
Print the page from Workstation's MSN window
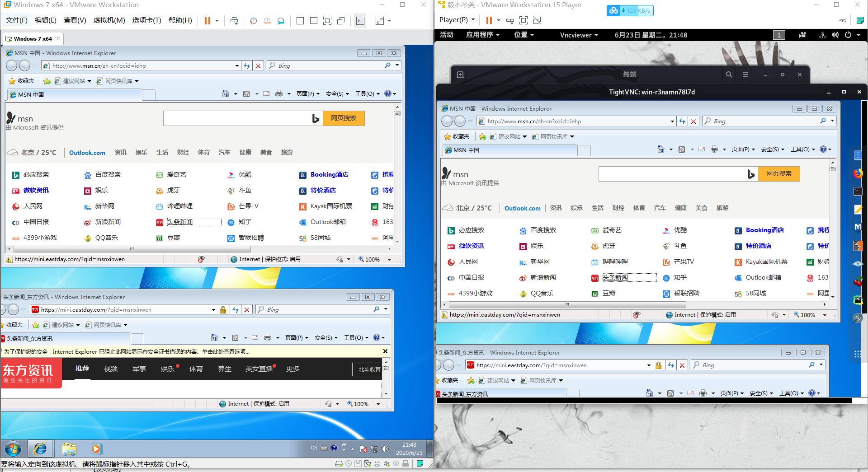point(279,93)
